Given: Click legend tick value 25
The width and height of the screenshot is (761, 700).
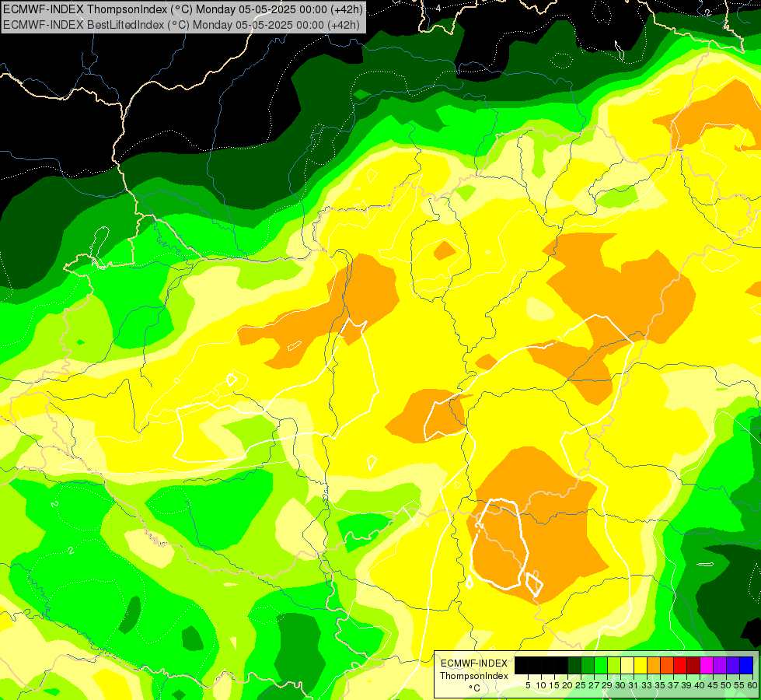Looking at the screenshot, I should (581, 685).
